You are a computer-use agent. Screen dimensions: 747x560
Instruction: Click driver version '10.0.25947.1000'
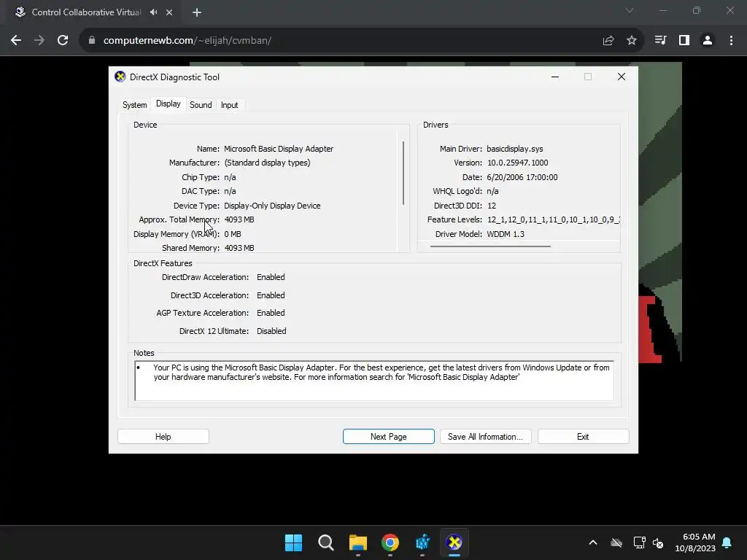[x=517, y=163]
